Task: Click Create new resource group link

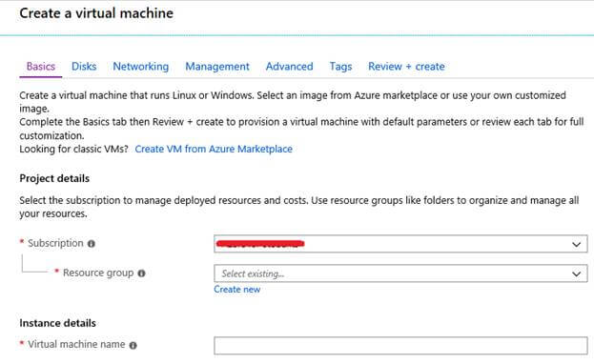Action: (236, 290)
